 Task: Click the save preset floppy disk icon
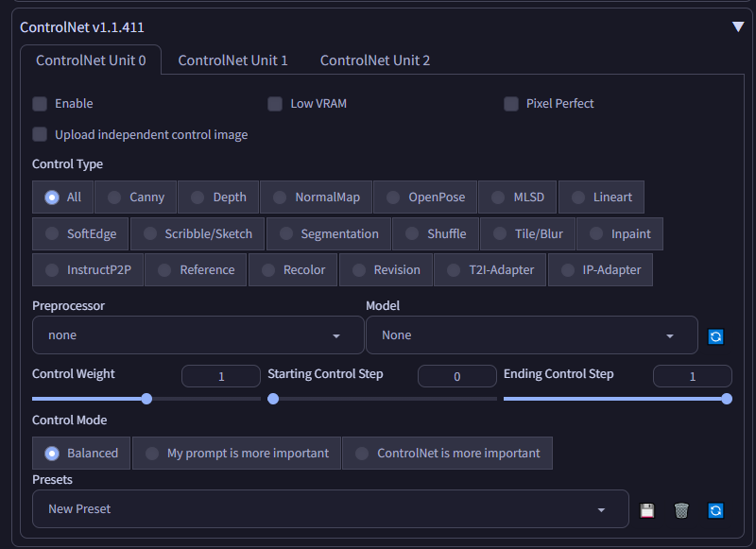click(647, 510)
